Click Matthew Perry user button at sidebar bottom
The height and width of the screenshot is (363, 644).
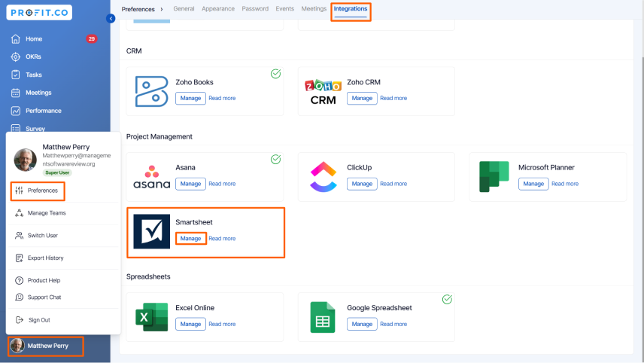click(46, 346)
